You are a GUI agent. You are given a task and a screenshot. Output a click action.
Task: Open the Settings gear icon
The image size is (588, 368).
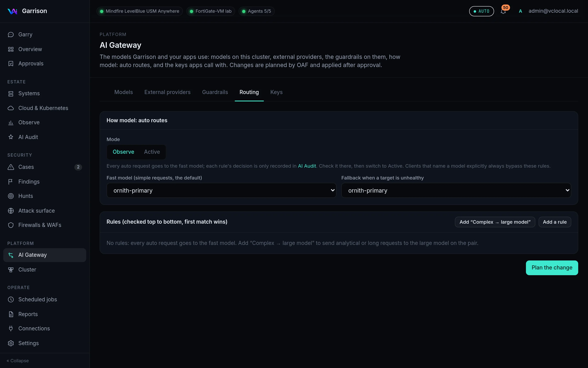(x=11, y=343)
